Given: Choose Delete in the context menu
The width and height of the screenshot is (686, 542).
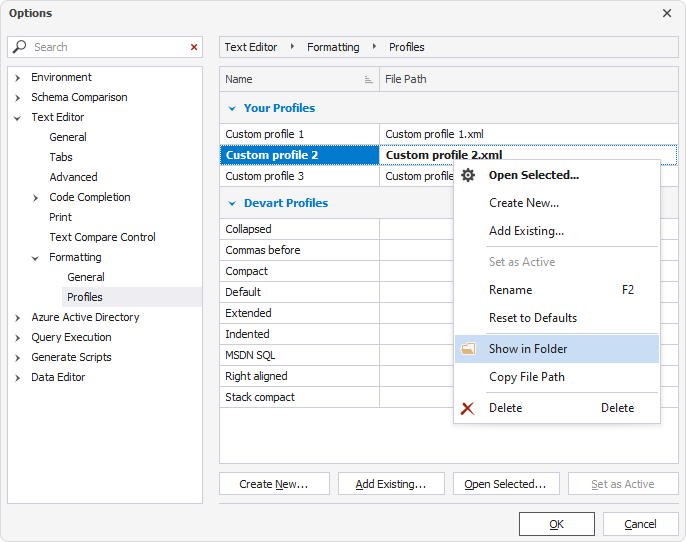Looking at the screenshot, I should tap(556, 408).
